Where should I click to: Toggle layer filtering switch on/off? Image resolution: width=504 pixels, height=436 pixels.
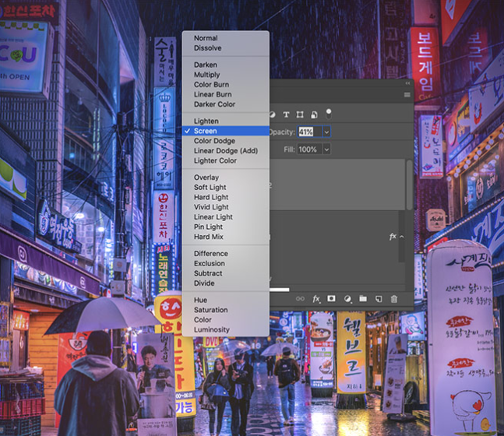328,114
